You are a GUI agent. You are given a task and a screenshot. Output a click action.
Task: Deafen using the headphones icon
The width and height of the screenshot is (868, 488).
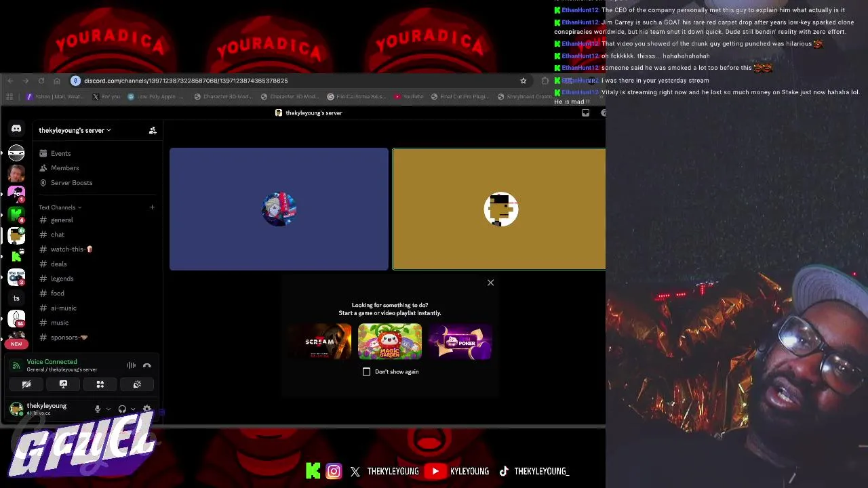[122, 409]
